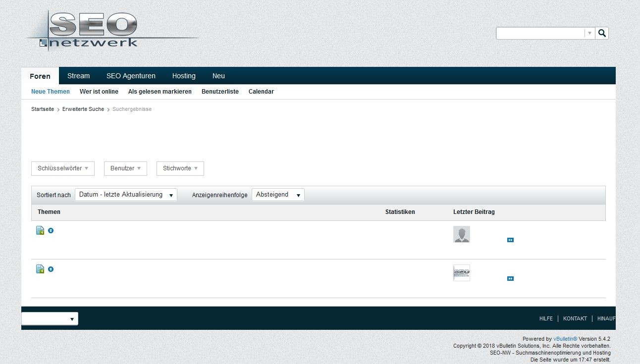Open the Benutzer filter dropdown
The image size is (640, 364).
[125, 168]
